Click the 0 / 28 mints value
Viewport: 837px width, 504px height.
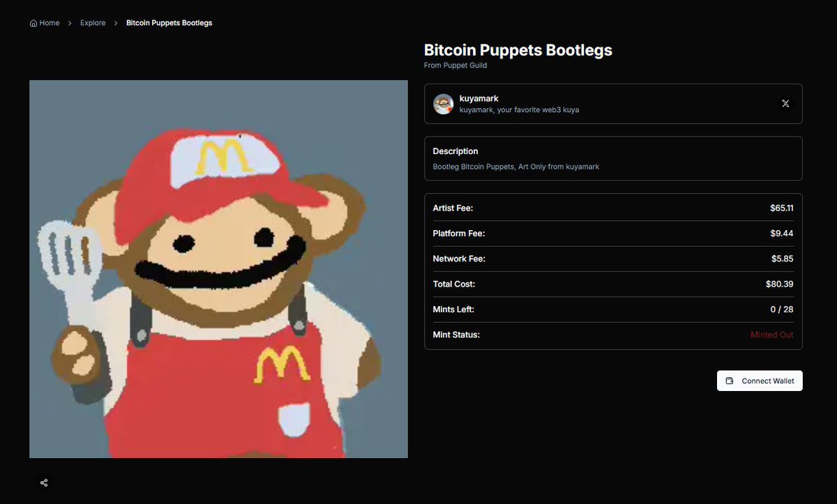point(781,310)
